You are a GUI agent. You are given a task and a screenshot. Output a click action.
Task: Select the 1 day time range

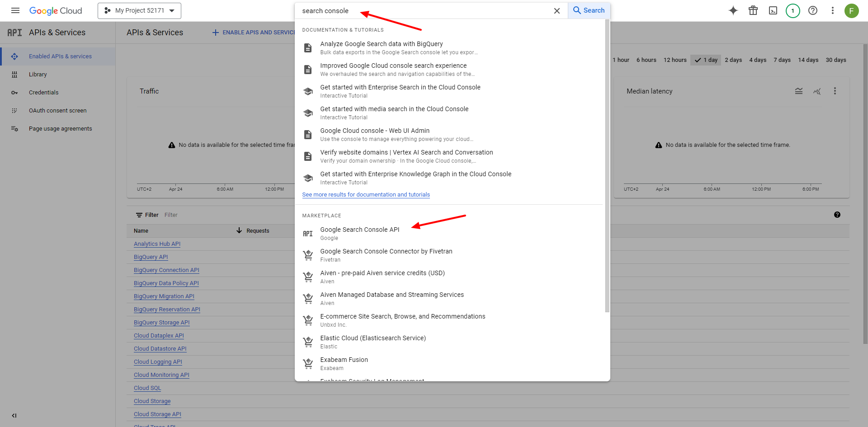706,60
